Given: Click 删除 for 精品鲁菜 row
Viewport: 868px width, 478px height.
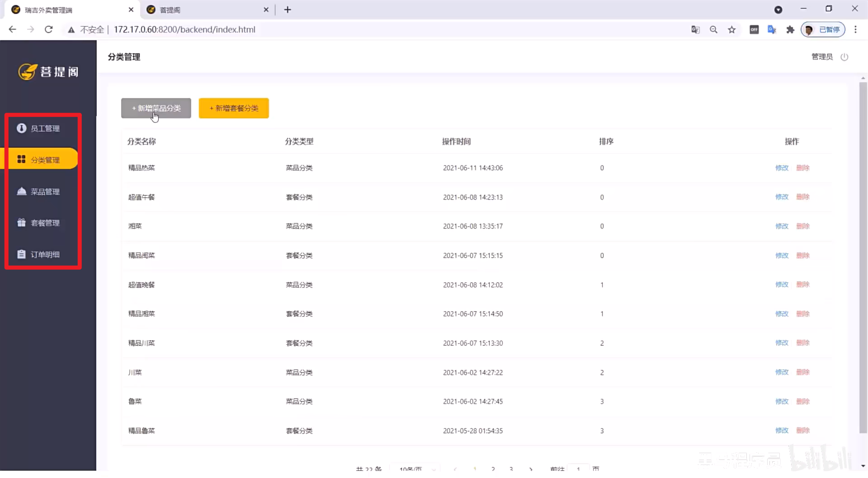Looking at the screenshot, I should (x=803, y=431).
